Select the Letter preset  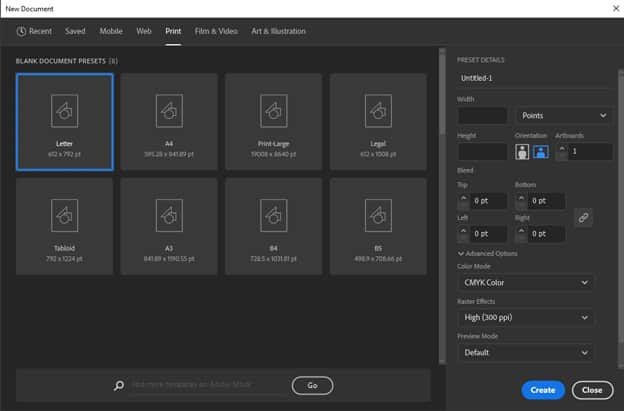(64, 122)
